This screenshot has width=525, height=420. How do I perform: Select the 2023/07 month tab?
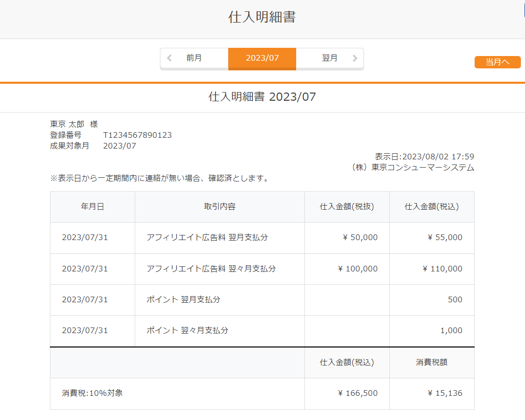[x=262, y=58]
